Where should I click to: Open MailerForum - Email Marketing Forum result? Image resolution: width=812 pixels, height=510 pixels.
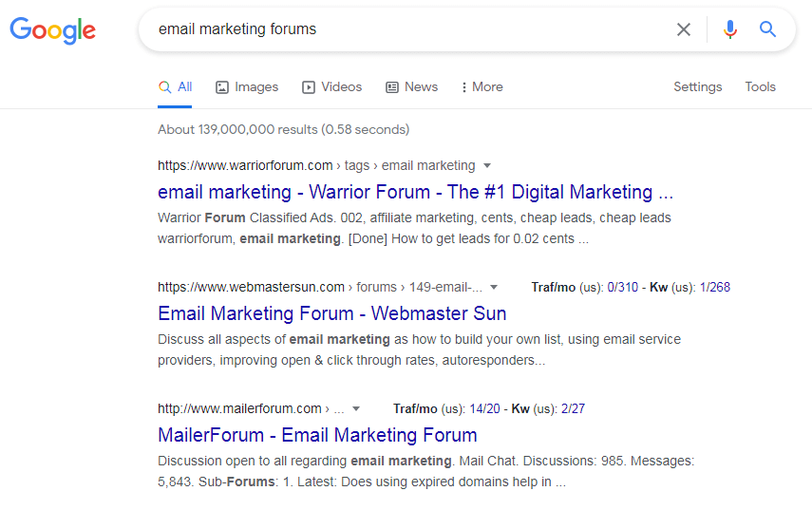pos(317,435)
